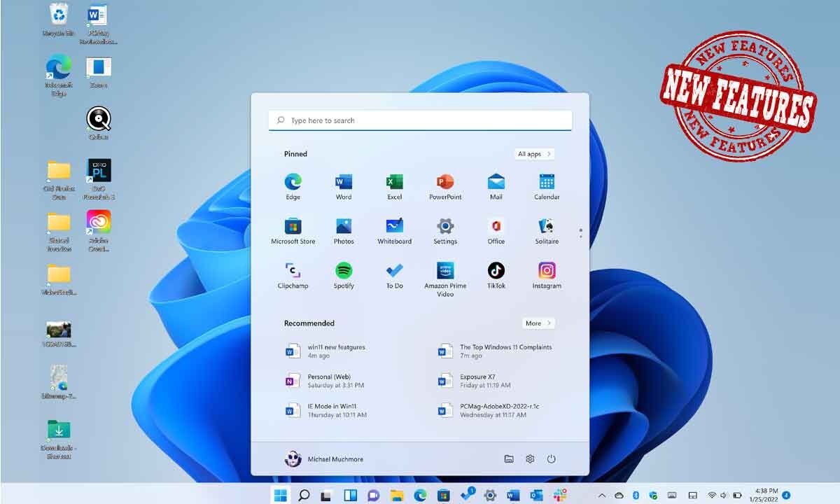840x504 pixels.
Task: Launch Amazon Prime Video
Action: tap(445, 279)
